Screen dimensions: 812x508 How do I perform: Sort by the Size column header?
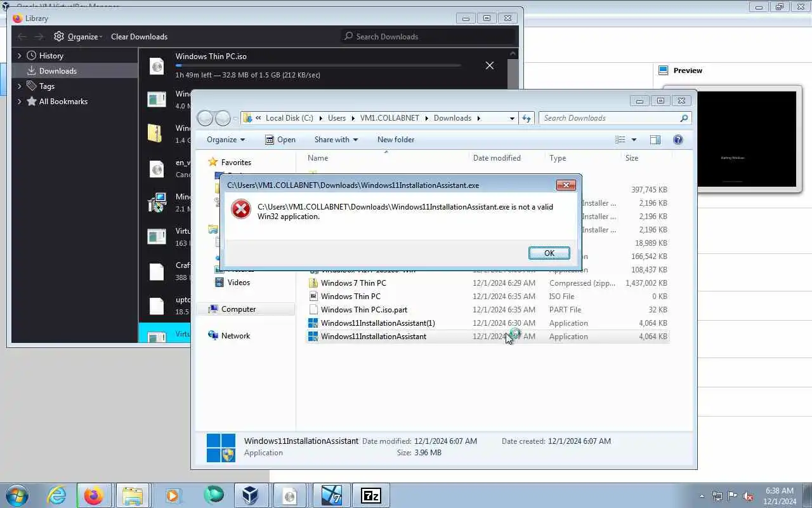(x=646, y=158)
